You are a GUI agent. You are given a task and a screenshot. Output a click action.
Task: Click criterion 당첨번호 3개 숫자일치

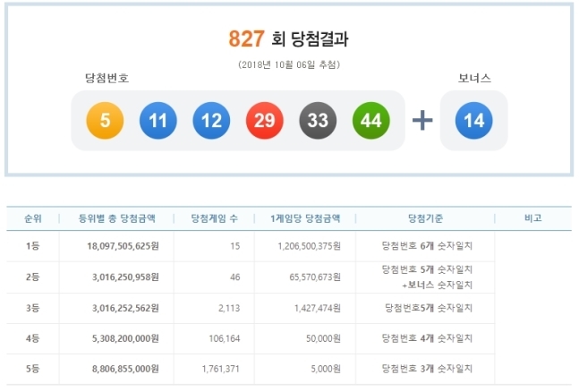(x=427, y=369)
